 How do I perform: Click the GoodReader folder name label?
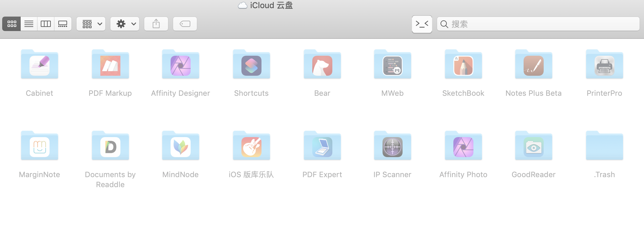[x=534, y=175]
